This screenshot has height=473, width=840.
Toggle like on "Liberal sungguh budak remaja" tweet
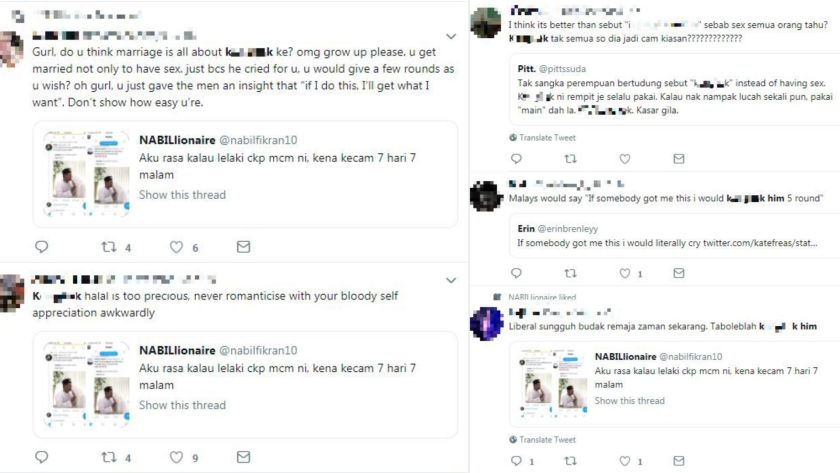coord(624,461)
